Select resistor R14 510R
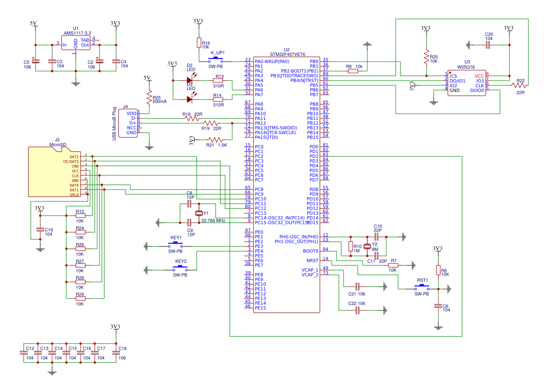Screen dimensions: 554x392 click(218, 100)
